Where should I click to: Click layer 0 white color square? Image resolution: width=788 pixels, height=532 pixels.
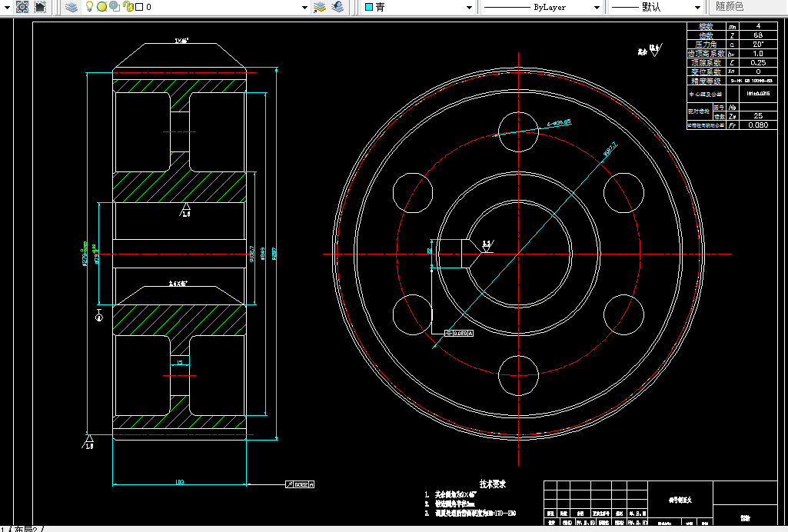[x=140, y=7]
